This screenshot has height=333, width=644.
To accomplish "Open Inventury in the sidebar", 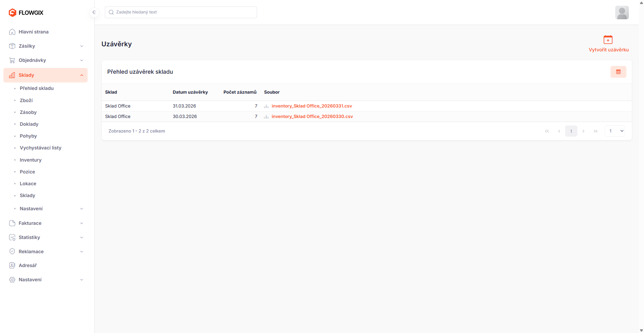I will tap(30, 160).
